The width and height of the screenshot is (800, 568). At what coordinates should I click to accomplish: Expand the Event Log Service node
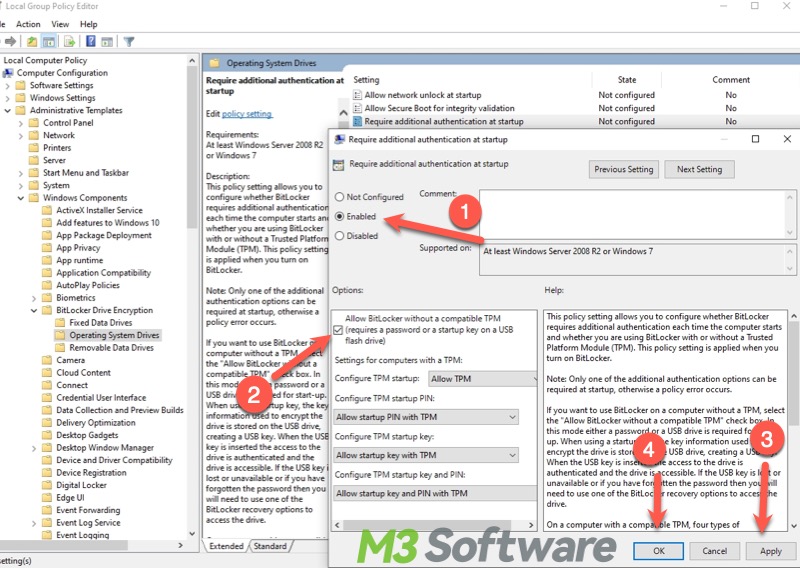pyautogui.click(x=34, y=523)
